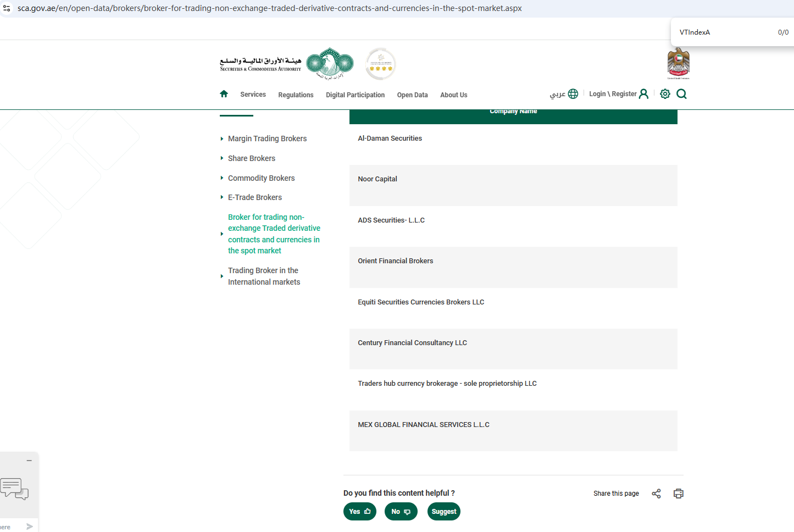This screenshot has width=794, height=532.
Task: Click arrow beside Margin Trading Brokers
Action: click(x=221, y=139)
